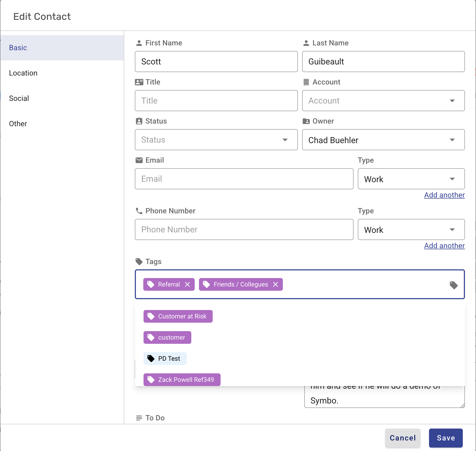This screenshot has width=476, height=451.
Task: Focus the Phone Number input field
Action: (244, 229)
